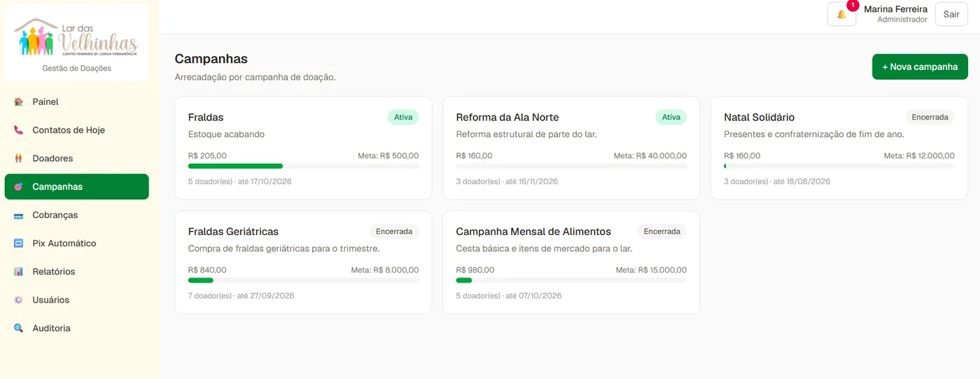Click 'Meta: R$ 12.000,00' text

(x=919, y=156)
